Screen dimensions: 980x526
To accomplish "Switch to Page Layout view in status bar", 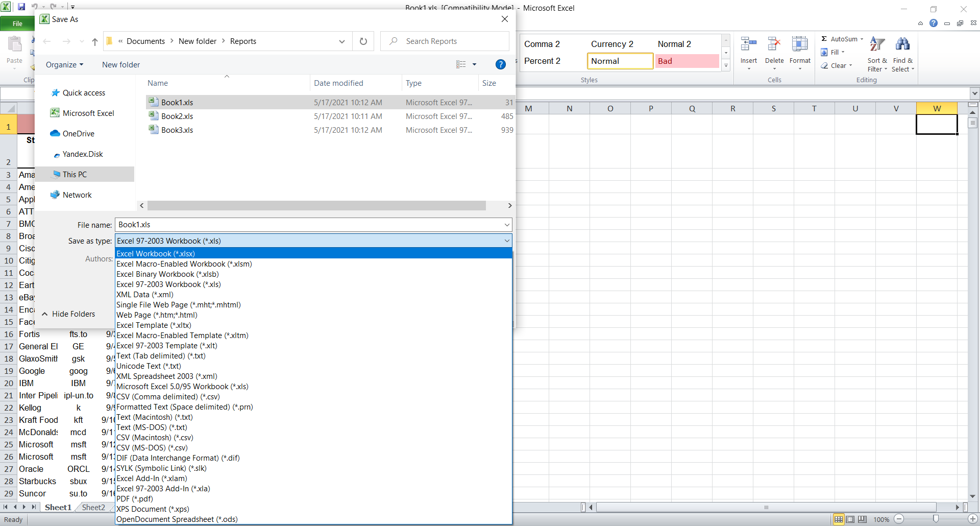I will click(850, 519).
